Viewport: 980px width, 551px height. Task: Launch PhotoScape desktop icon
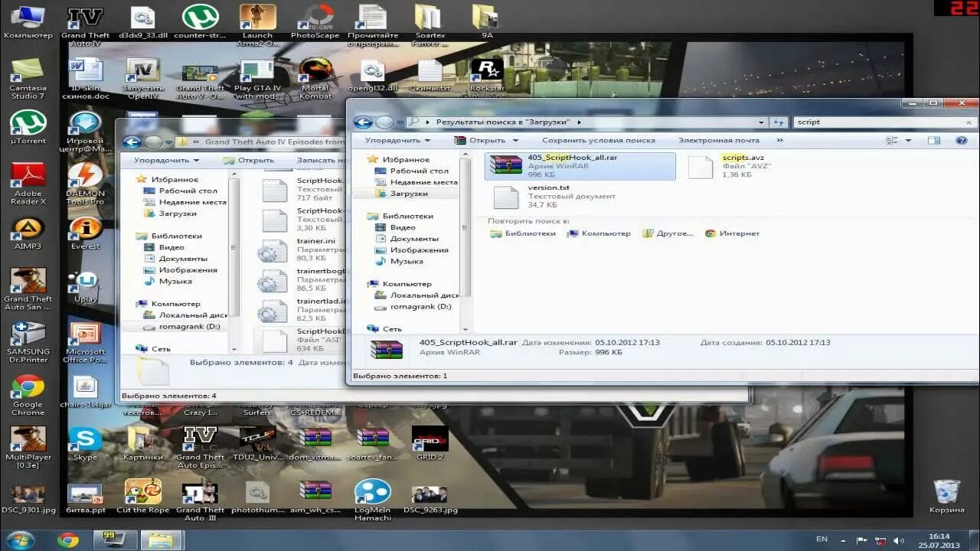click(x=315, y=21)
